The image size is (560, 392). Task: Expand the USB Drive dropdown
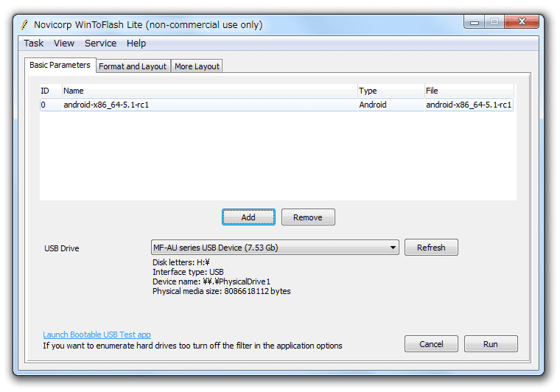coord(275,248)
